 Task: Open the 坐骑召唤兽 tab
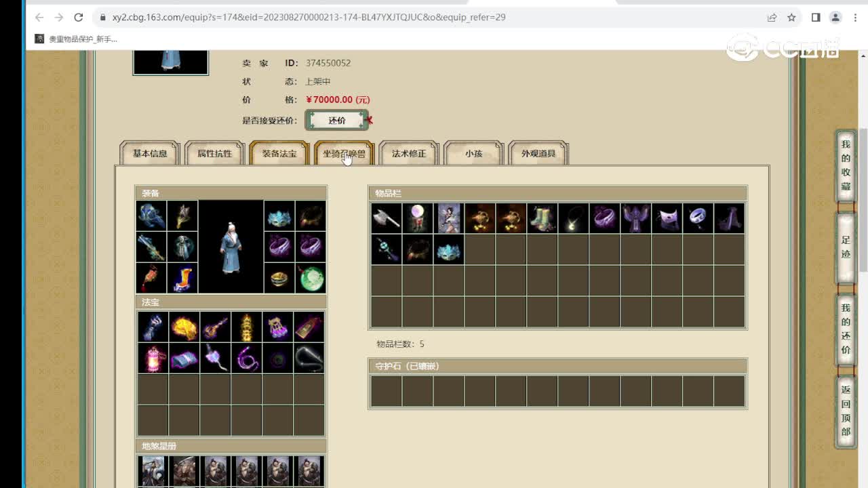coord(344,154)
